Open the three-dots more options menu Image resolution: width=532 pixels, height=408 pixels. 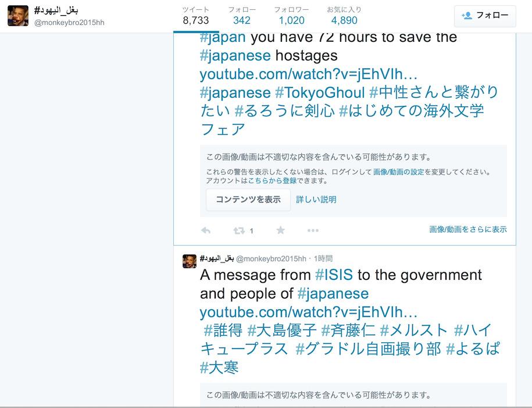point(313,230)
